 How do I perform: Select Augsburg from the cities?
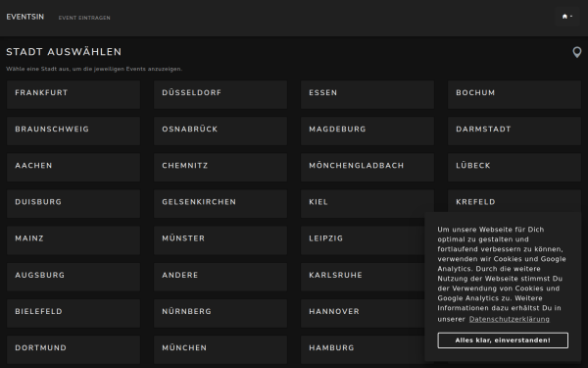coord(73,277)
